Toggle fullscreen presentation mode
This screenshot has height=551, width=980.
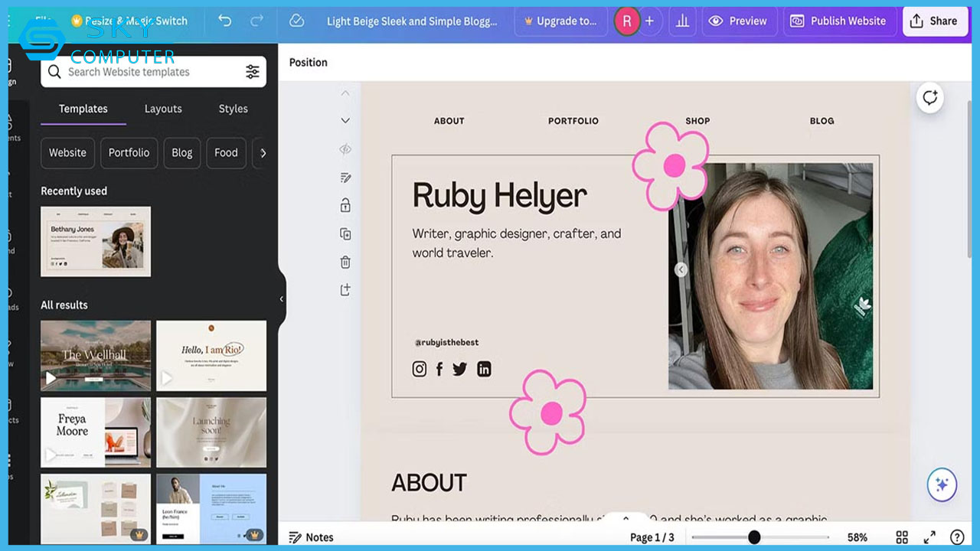[x=929, y=537]
